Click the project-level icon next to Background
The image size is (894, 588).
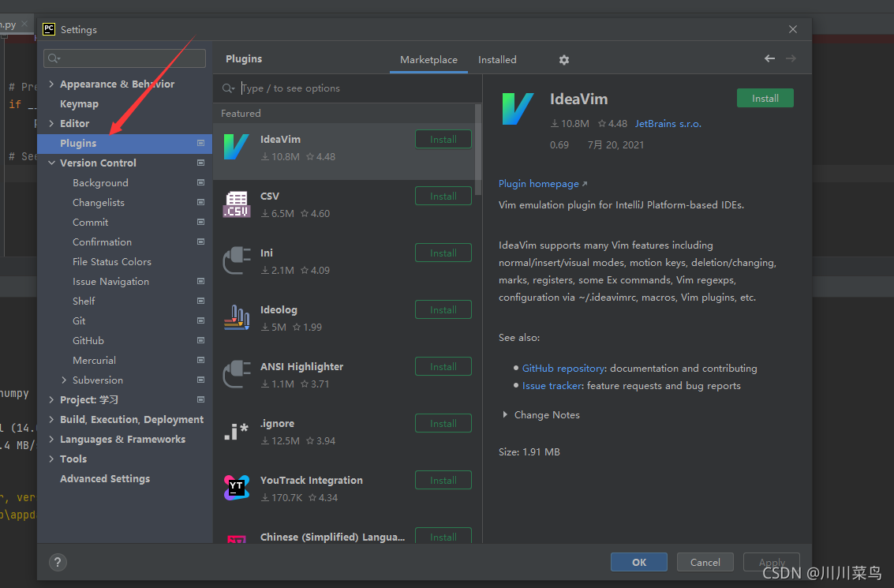pyautogui.click(x=200, y=182)
